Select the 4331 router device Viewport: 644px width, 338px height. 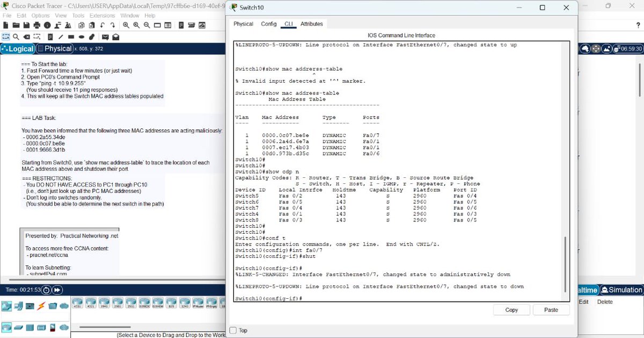77,302
